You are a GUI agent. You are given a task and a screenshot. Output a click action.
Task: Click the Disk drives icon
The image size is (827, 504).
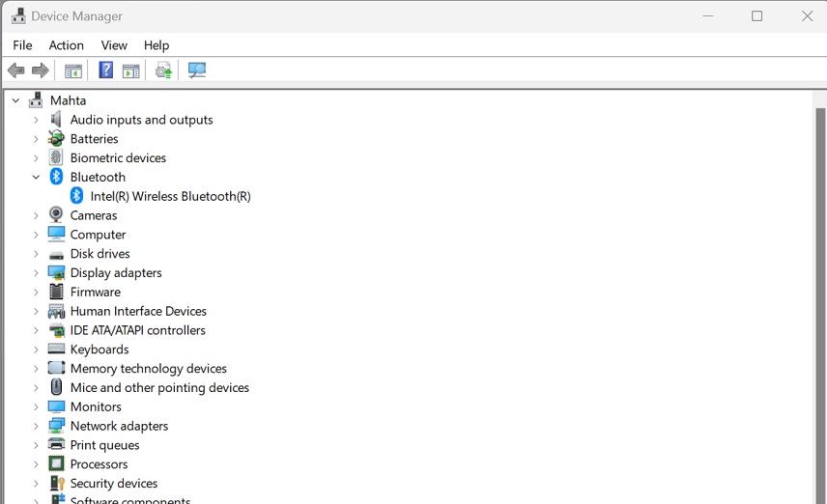56,255
